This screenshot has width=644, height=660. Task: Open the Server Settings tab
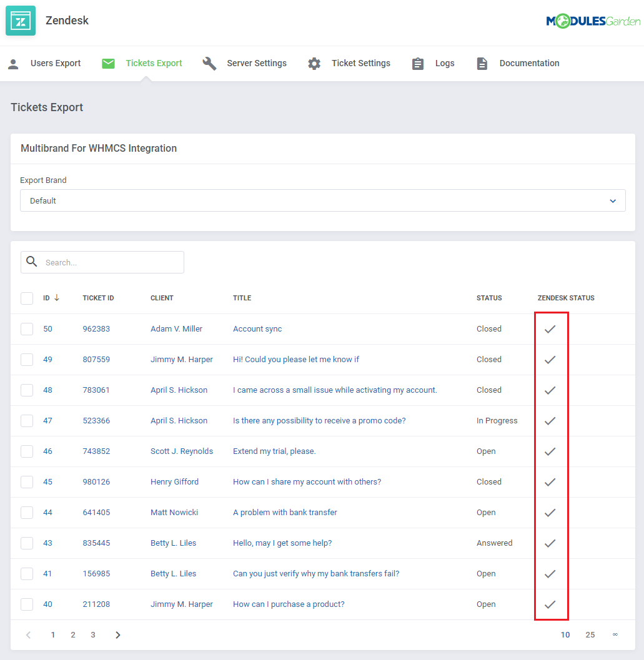tap(244, 64)
